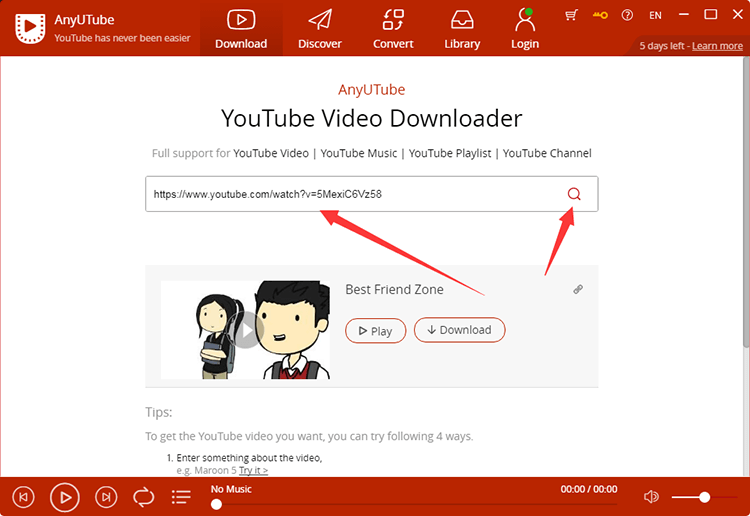Image resolution: width=750 pixels, height=516 pixels.
Task: Toggle the repeat loop mode icon
Action: click(x=143, y=497)
